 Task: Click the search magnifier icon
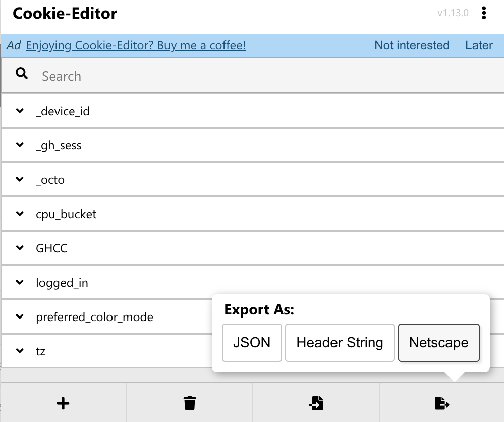point(22,74)
